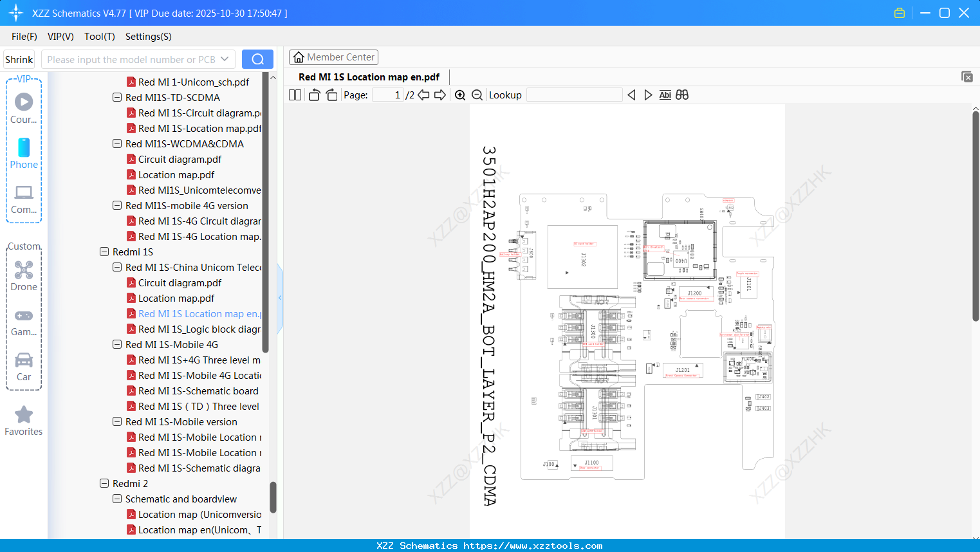Toggle the Abi whole-word match option
The width and height of the screenshot is (980, 552).
coord(665,95)
